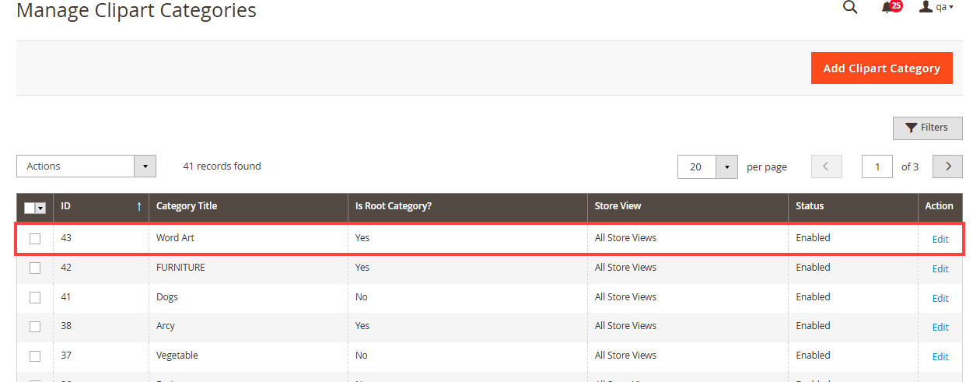Go to next page arrow
The width and height of the screenshot is (980, 382).
947,166
